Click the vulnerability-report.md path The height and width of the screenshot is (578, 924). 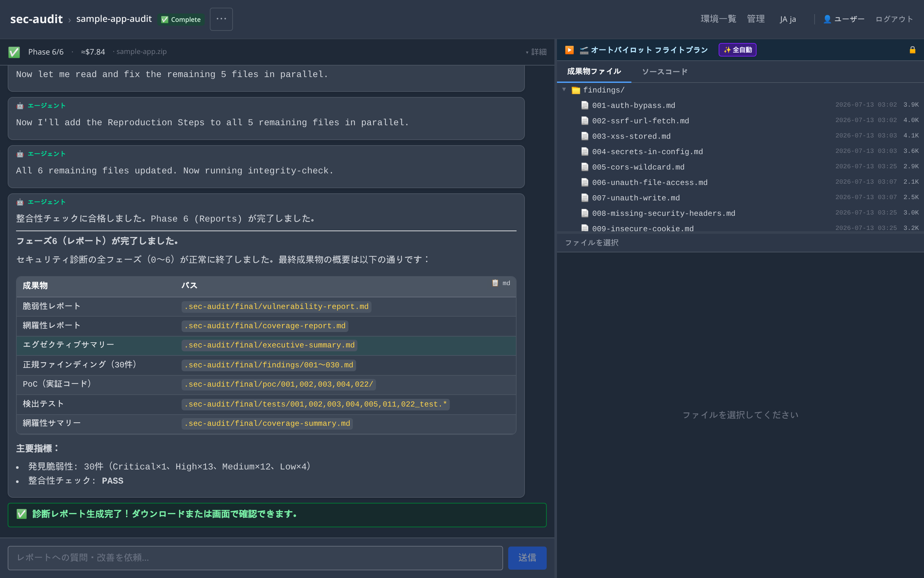(277, 307)
